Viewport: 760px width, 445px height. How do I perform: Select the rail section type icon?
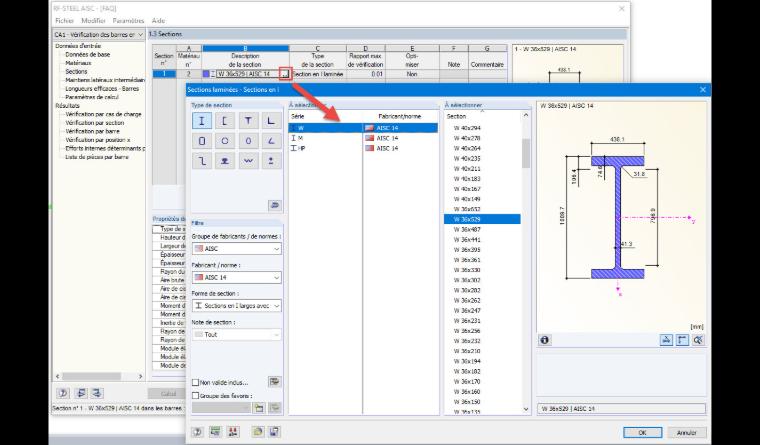[225, 161]
